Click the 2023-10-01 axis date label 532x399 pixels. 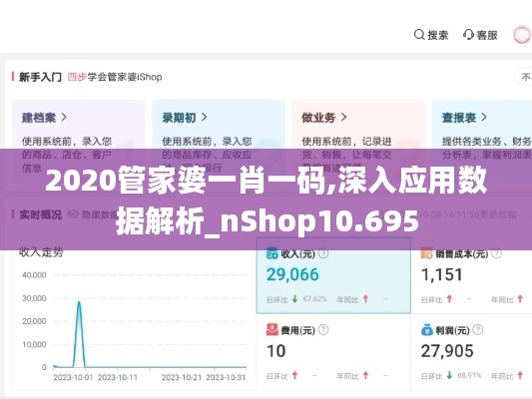tap(73, 377)
